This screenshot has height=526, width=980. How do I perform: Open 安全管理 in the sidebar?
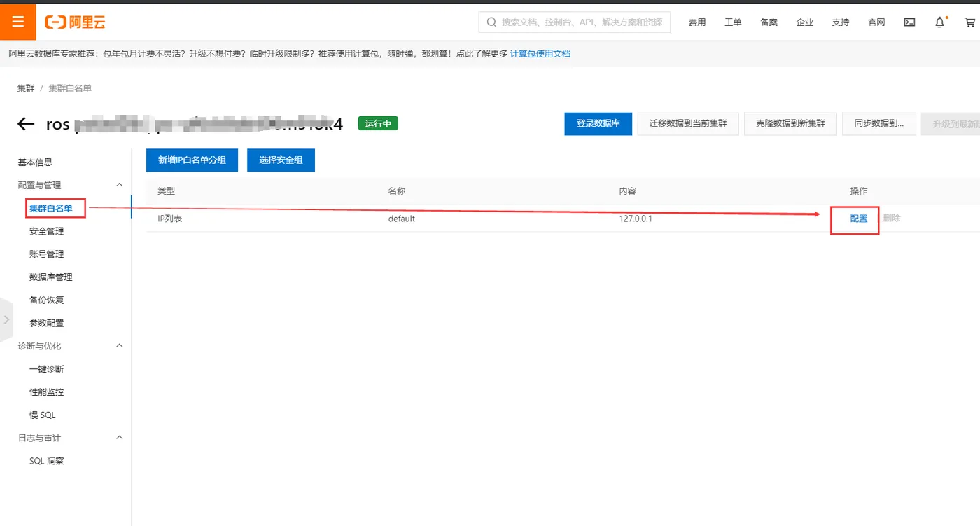(47, 231)
